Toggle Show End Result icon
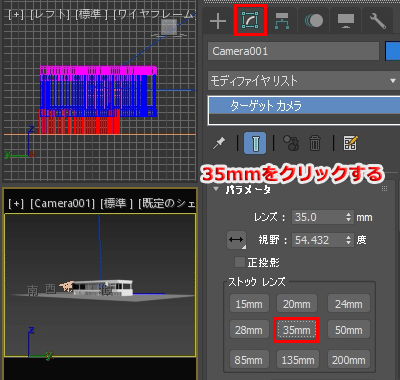The height and width of the screenshot is (380, 400). pyautogui.click(x=255, y=143)
